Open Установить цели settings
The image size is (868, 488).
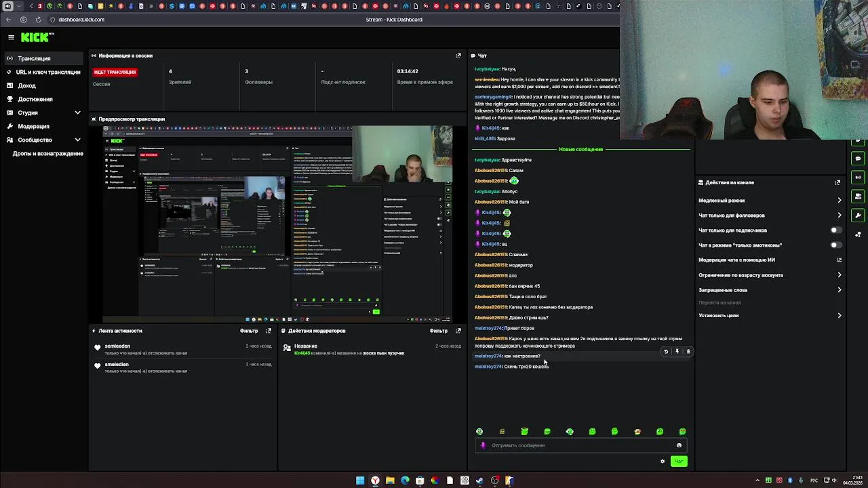(x=770, y=316)
